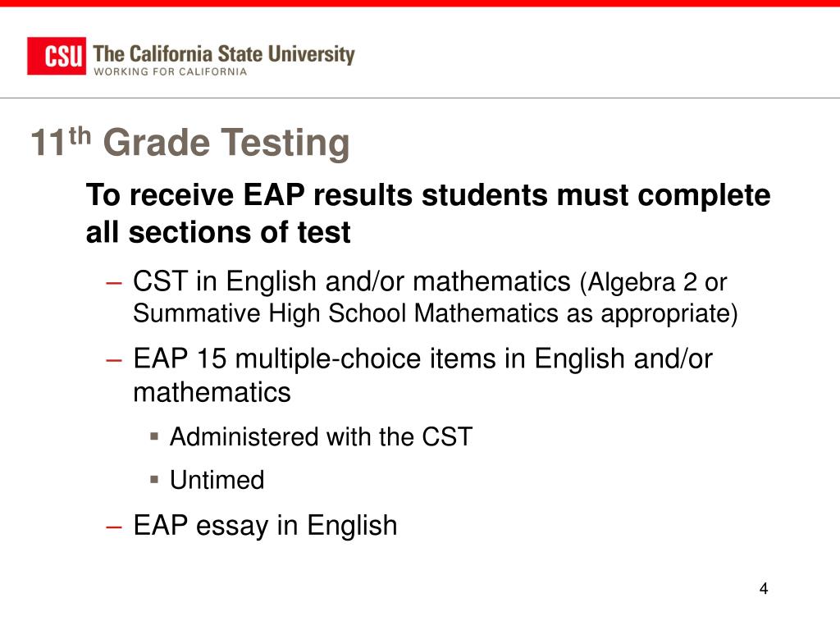The width and height of the screenshot is (840, 630).
Task: Select 'CST in English and/or mathematics' text
Action: click(x=351, y=281)
